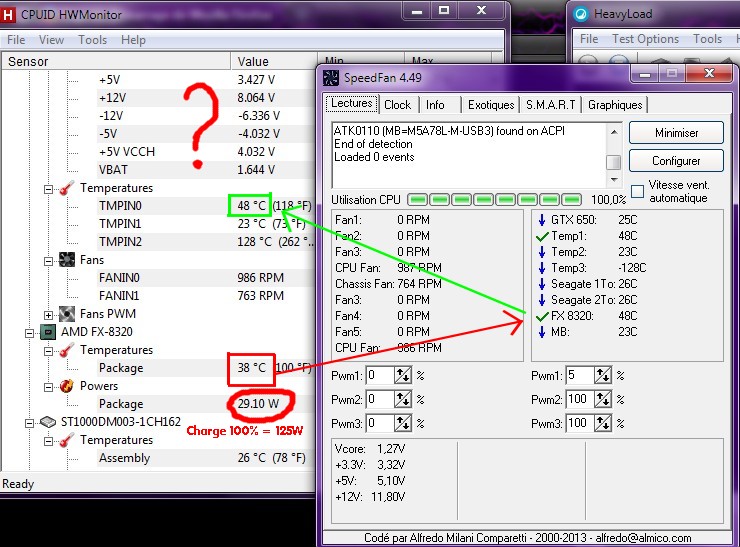Screen dimensions: 740x547
Task: Click right Pwm1 value field showing 5
Action: coord(580,376)
